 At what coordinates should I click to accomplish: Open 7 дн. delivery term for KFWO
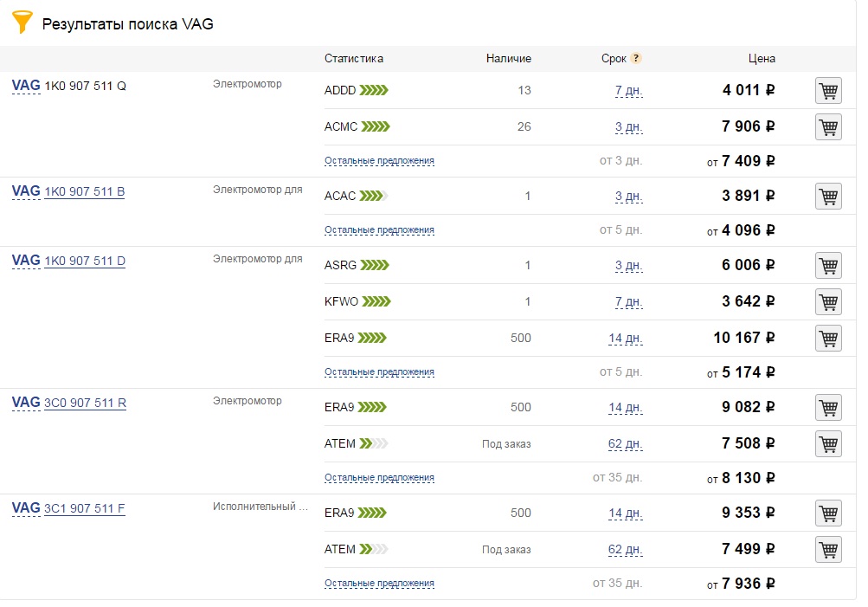pos(629,302)
